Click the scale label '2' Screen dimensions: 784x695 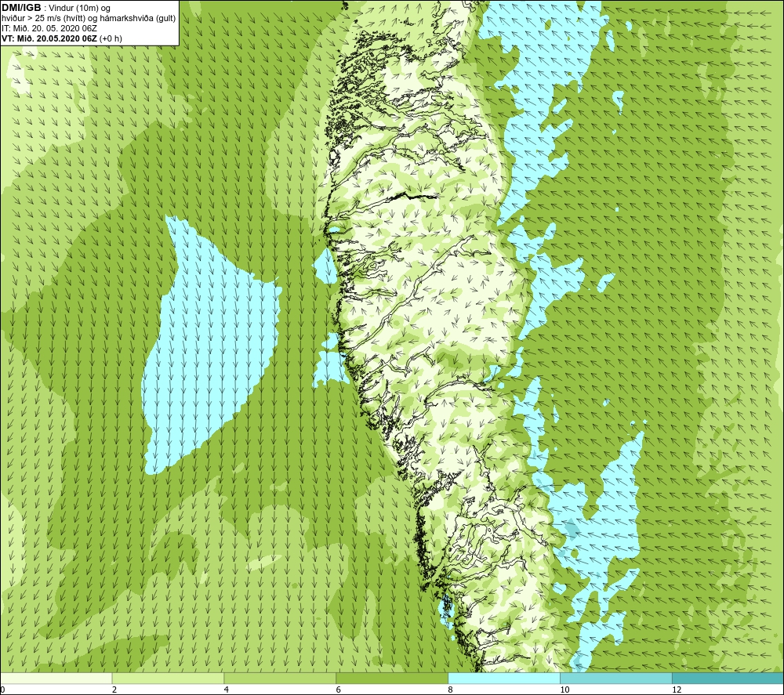pos(114,690)
